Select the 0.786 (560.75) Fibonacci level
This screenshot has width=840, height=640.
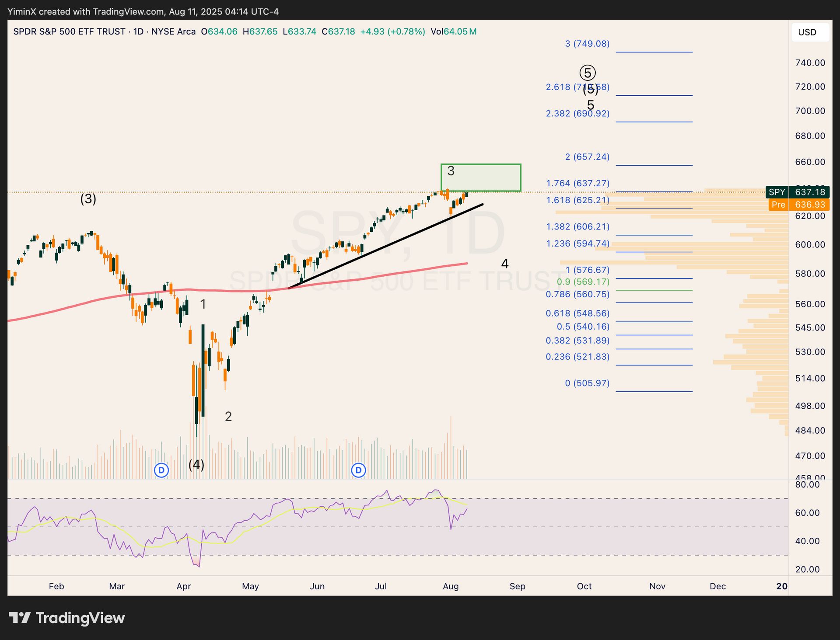pos(577,294)
